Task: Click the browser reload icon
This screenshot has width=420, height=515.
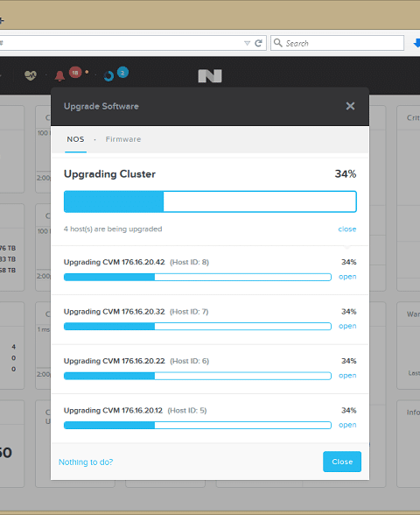Action: click(259, 43)
